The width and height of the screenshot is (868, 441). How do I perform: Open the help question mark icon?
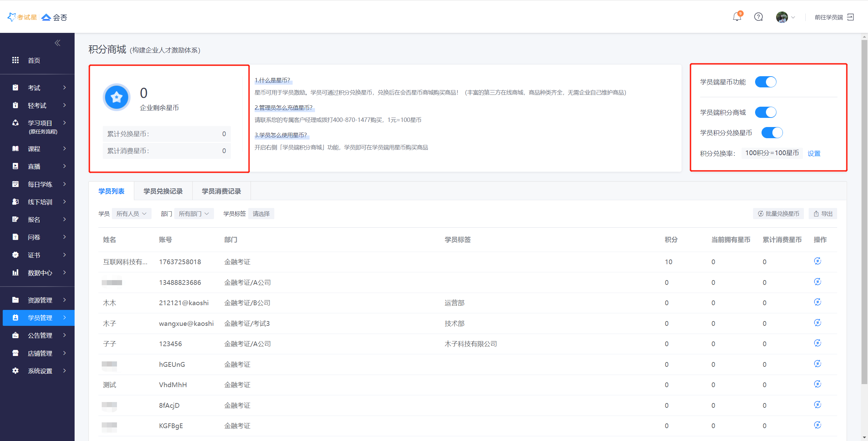coord(758,17)
